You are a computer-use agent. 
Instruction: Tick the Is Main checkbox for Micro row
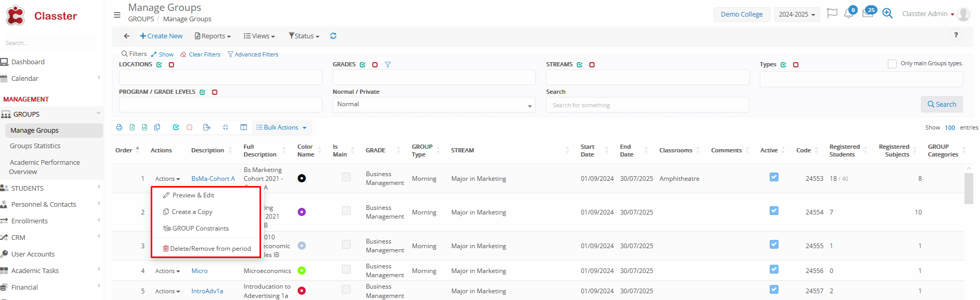click(346, 269)
